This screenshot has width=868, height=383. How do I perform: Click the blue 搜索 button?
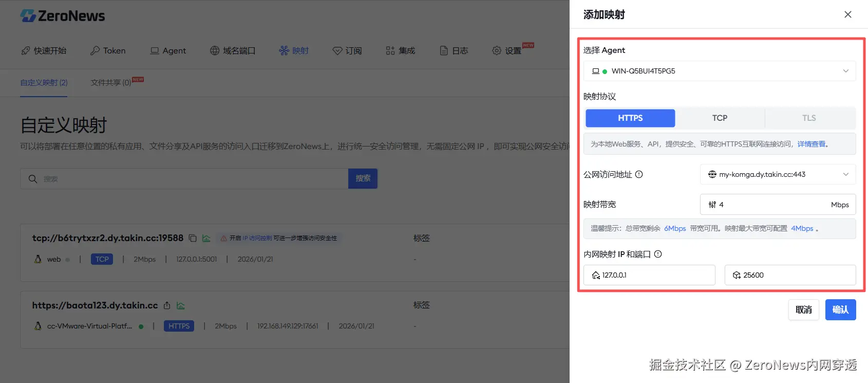coord(363,178)
